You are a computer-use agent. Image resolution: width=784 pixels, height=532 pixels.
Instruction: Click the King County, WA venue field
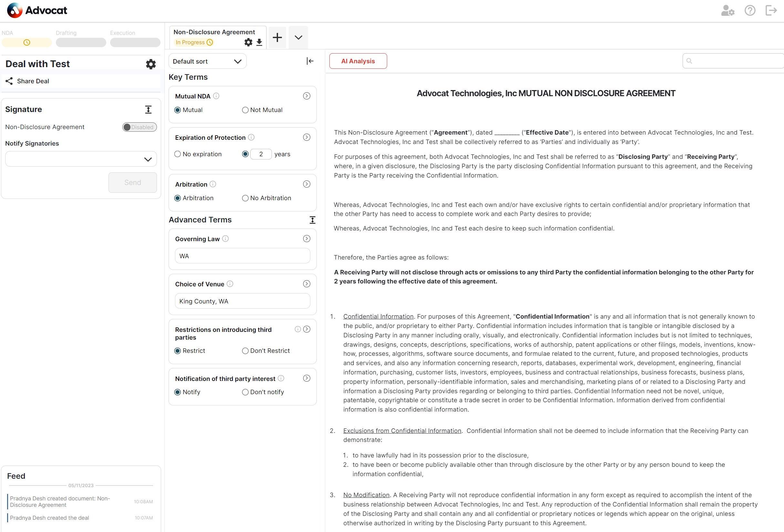pos(242,301)
